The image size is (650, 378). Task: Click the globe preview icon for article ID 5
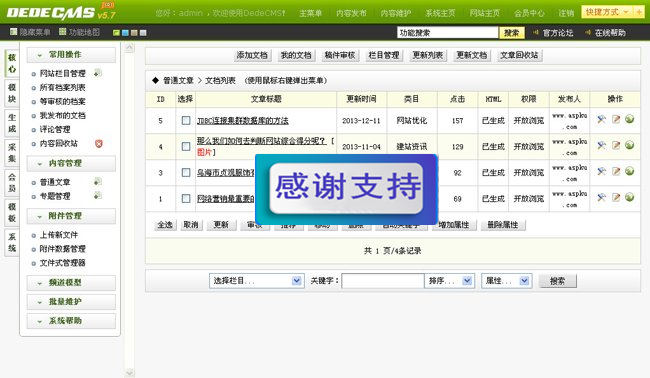tap(630, 119)
